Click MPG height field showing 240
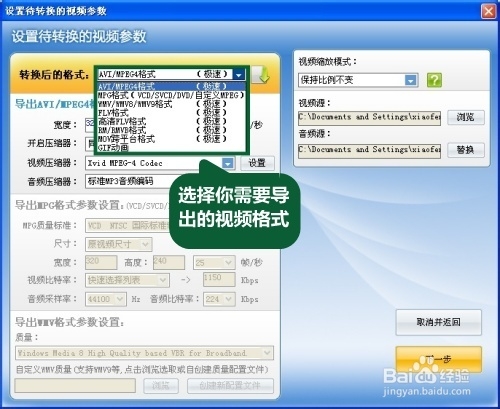The height and width of the screenshot is (409, 500). tap(169, 262)
